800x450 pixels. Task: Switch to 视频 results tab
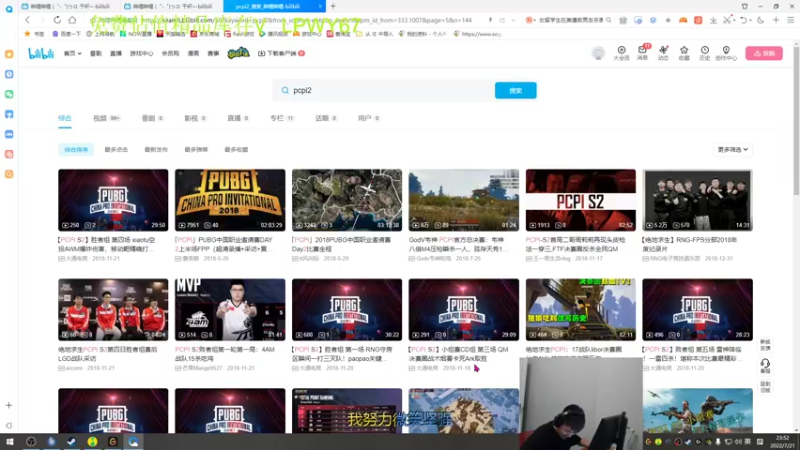106,118
